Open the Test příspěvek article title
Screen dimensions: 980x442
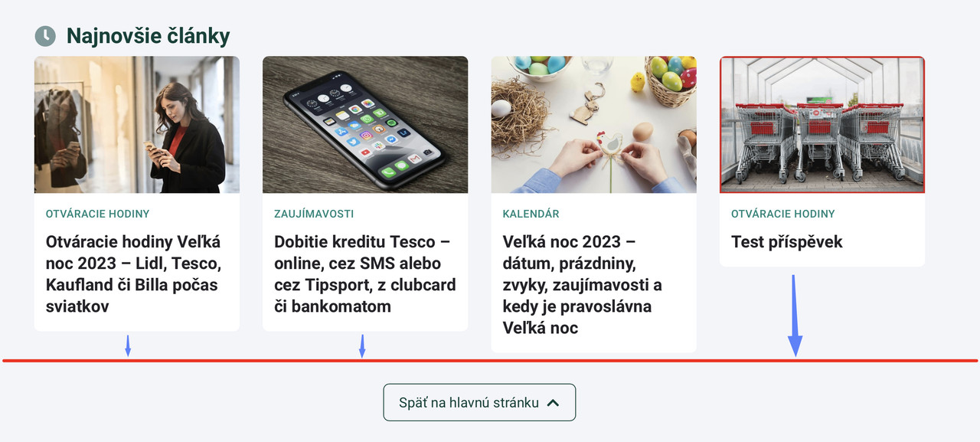787,242
